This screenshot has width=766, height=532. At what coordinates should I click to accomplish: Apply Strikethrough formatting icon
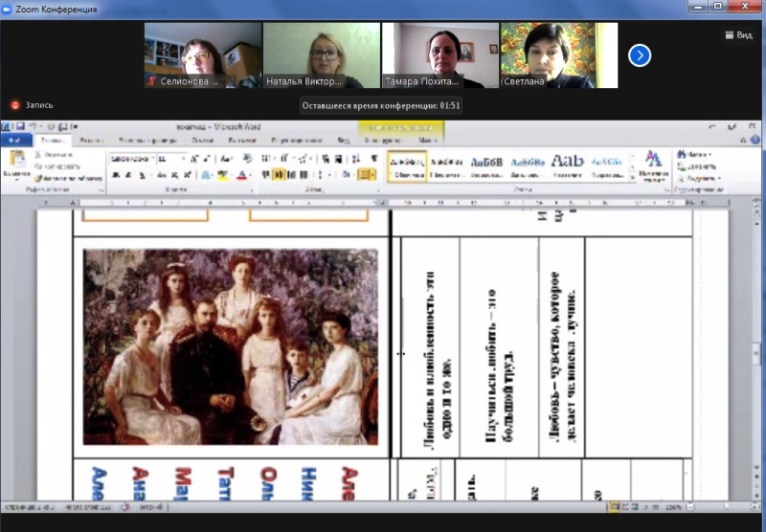point(162,175)
